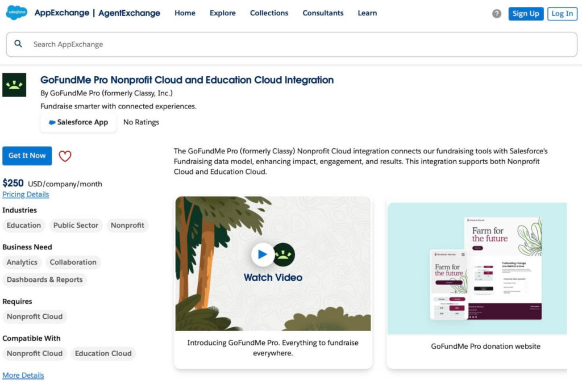Select the Collaboration tag
The height and width of the screenshot is (392, 582).
click(73, 262)
